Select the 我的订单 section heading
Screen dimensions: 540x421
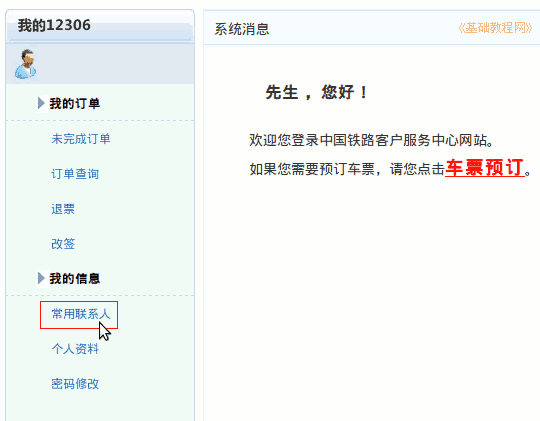tap(75, 103)
